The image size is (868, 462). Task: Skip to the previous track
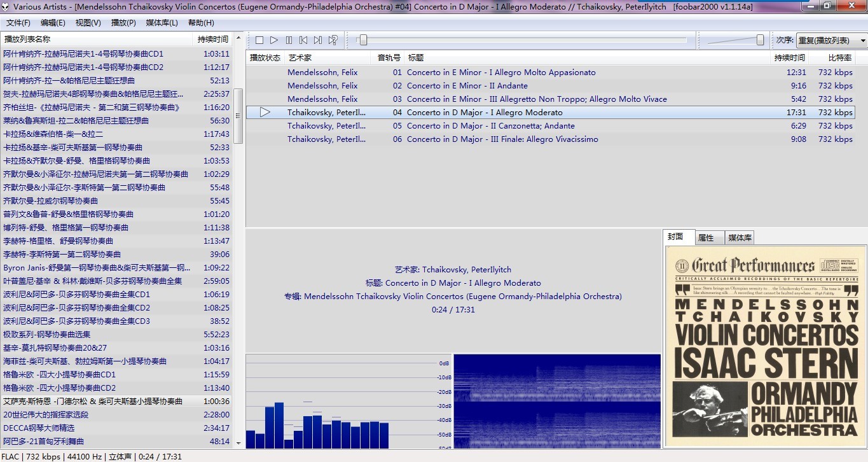pos(303,40)
